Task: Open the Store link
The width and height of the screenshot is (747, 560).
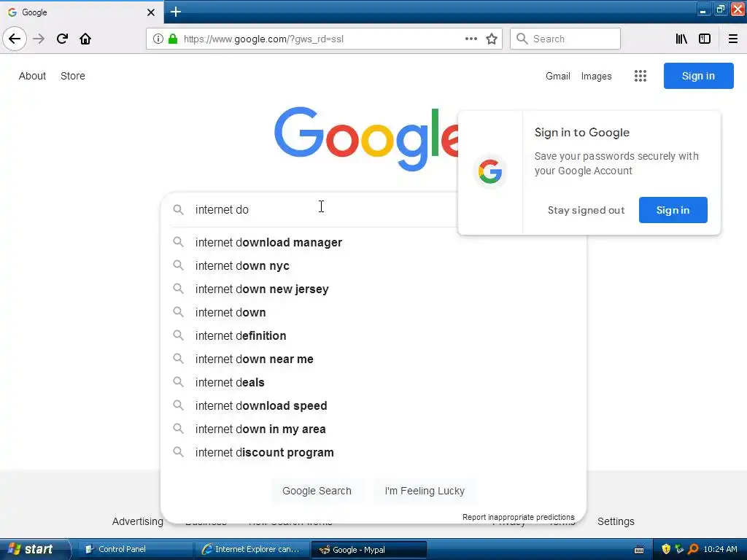Action: (x=73, y=76)
